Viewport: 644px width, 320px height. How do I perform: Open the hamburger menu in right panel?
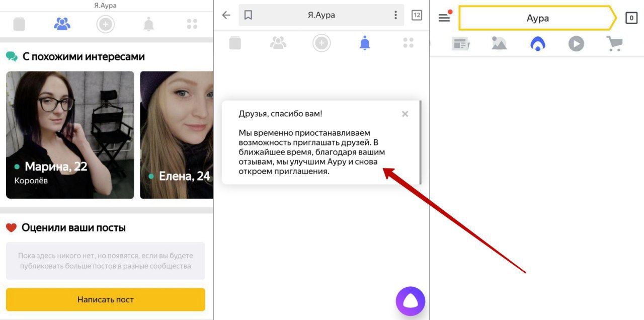444,18
